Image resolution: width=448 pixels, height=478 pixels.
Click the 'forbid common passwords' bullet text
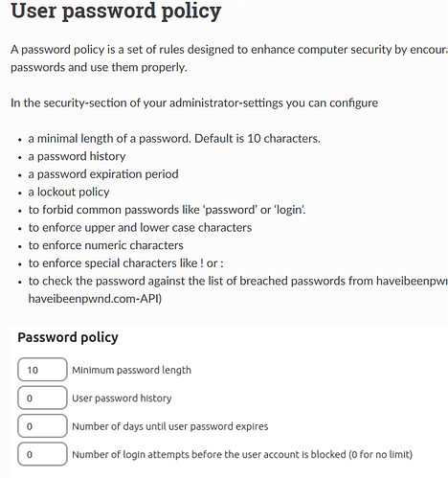(167, 210)
